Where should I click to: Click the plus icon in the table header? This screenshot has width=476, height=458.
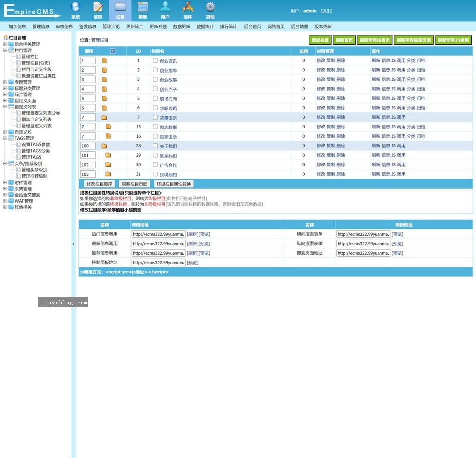coord(113,51)
